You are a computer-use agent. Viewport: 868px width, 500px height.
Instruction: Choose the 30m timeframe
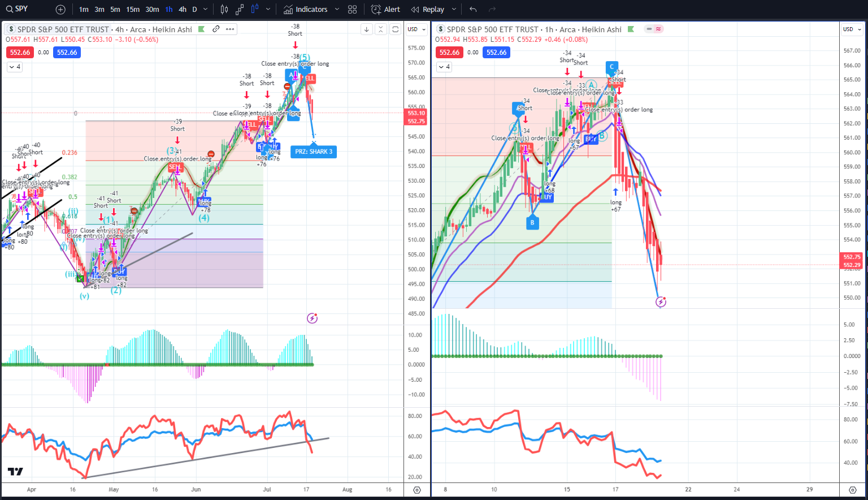tap(152, 10)
